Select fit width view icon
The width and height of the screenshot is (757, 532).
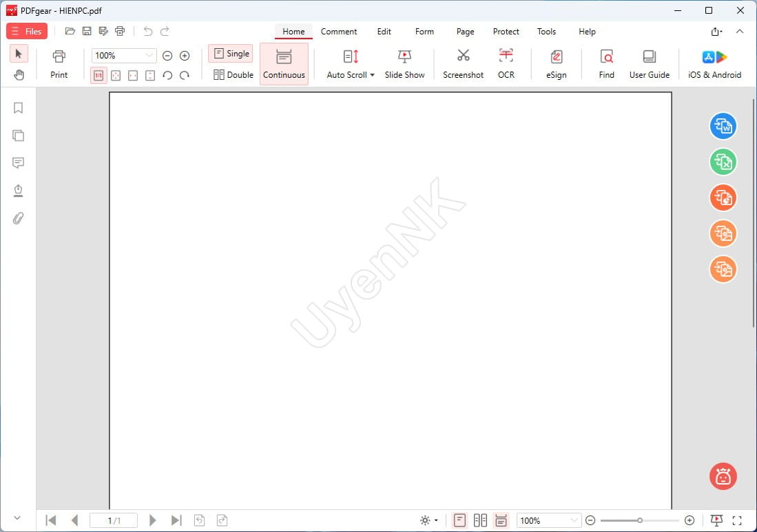133,75
